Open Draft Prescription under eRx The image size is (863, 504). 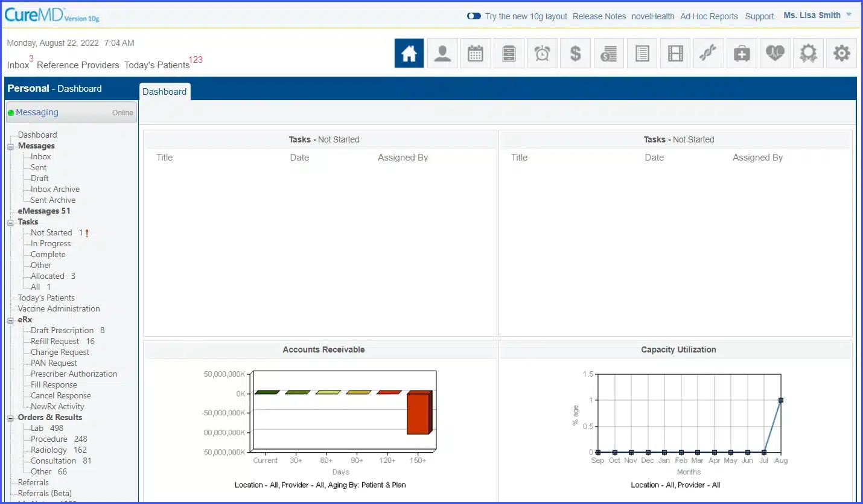coord(62,331)
